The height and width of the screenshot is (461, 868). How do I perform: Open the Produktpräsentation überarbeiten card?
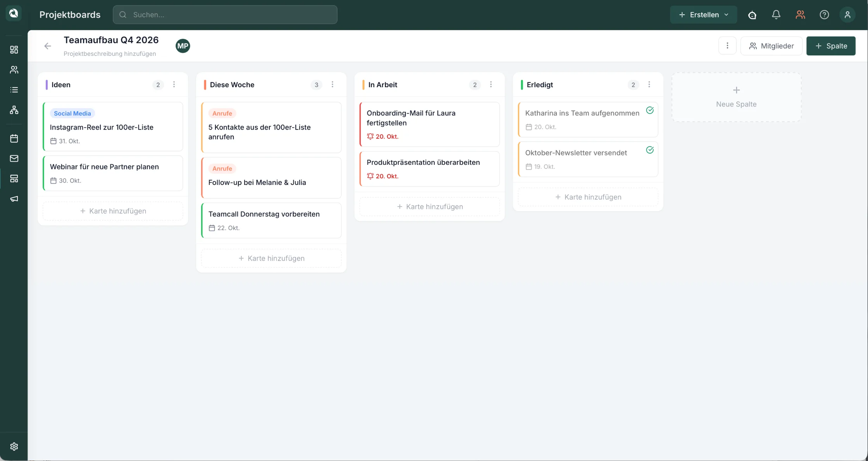tap(430, 169)
